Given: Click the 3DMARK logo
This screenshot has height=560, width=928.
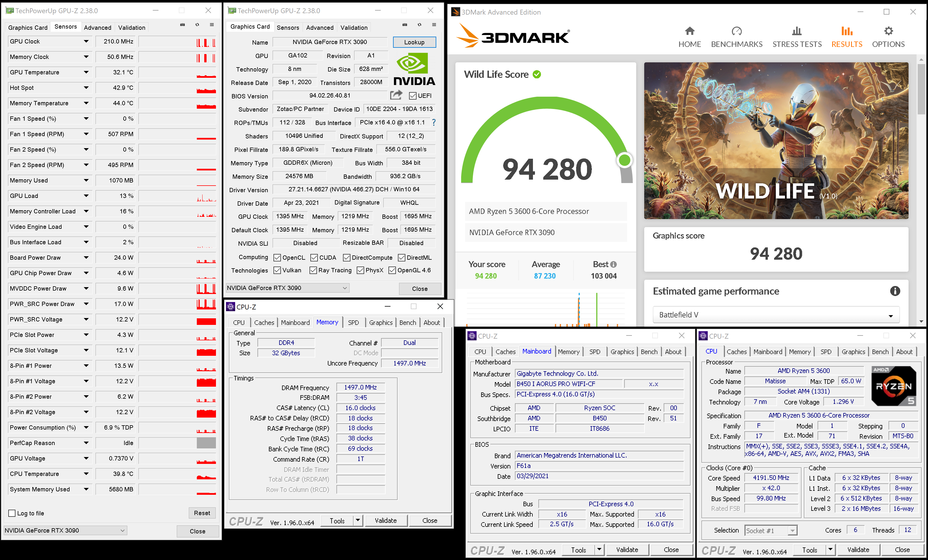Looking at the screenshot, I should (513, 36).
